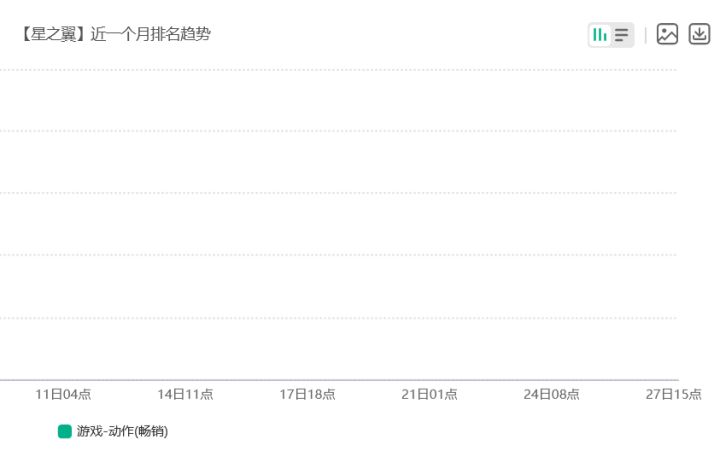Click the solid x-axis baseline
The height and width of the screenshot is (457, 720).
[338, 380]
